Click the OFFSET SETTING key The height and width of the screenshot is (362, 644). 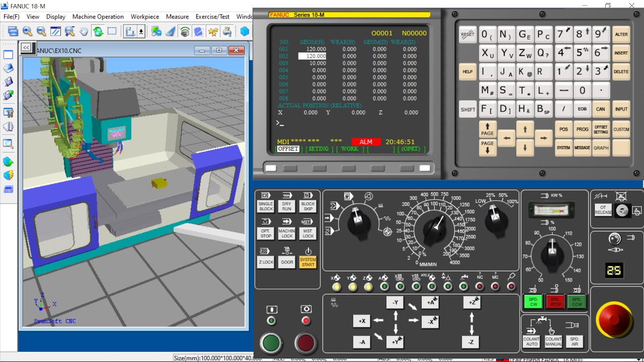pos(601,129)
